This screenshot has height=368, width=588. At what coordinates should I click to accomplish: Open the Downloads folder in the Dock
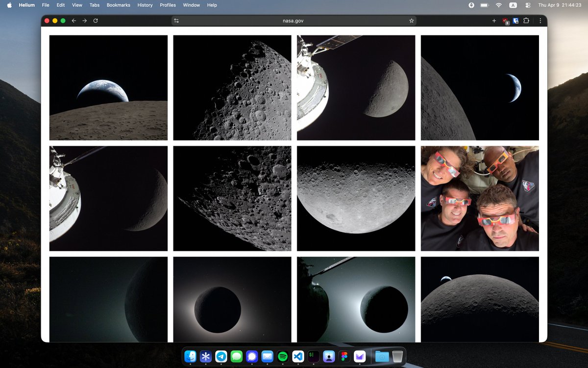(x=382, y=357)
